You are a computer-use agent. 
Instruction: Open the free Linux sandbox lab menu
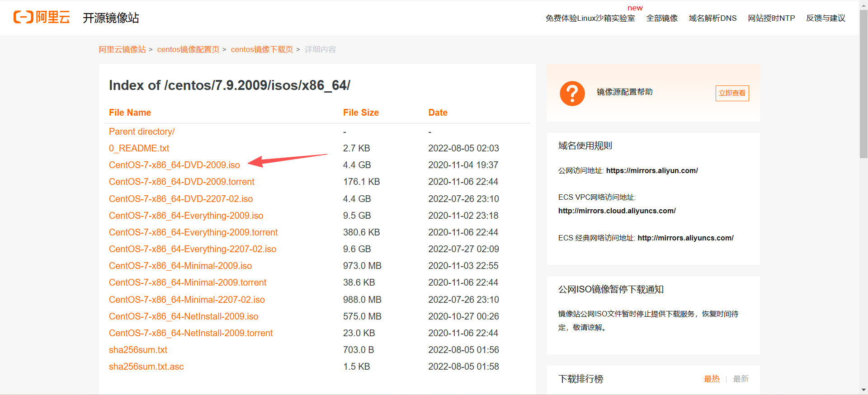[x=590, y=18]
